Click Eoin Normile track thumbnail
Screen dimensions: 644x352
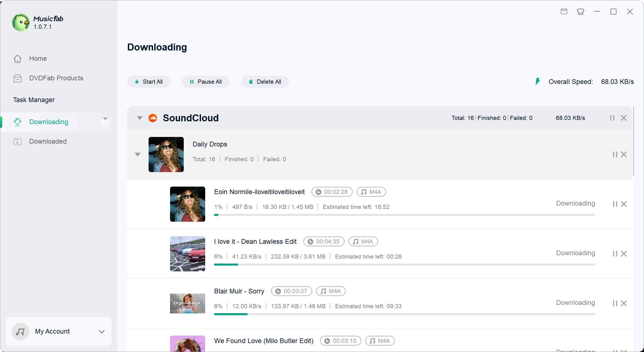tap(188, 204)
